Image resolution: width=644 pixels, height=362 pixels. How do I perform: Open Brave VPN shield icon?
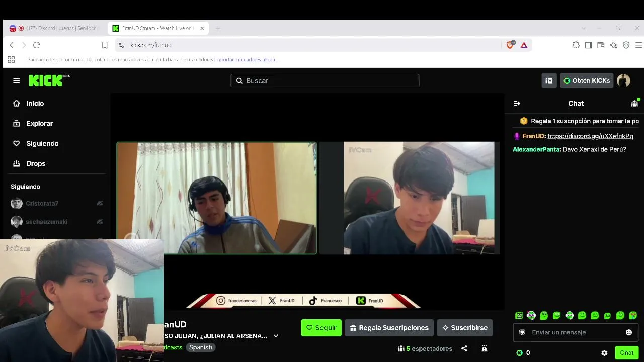626,45
